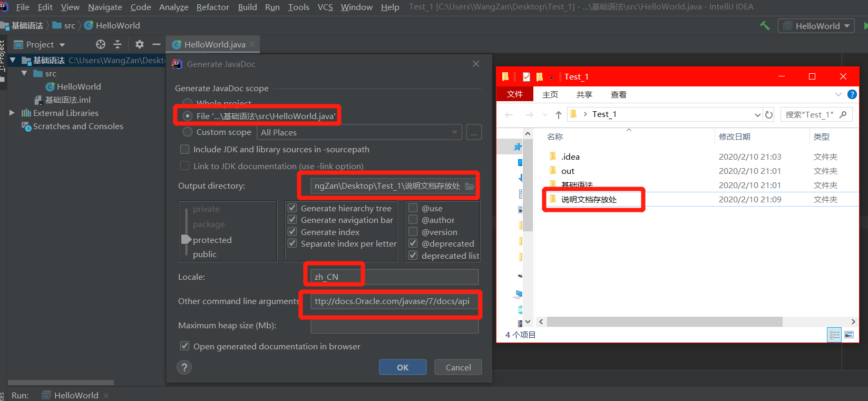The width and height of the screenshot is (868, 401).
Task: Open the All Places scope dropdown
Action: [359, 132]
